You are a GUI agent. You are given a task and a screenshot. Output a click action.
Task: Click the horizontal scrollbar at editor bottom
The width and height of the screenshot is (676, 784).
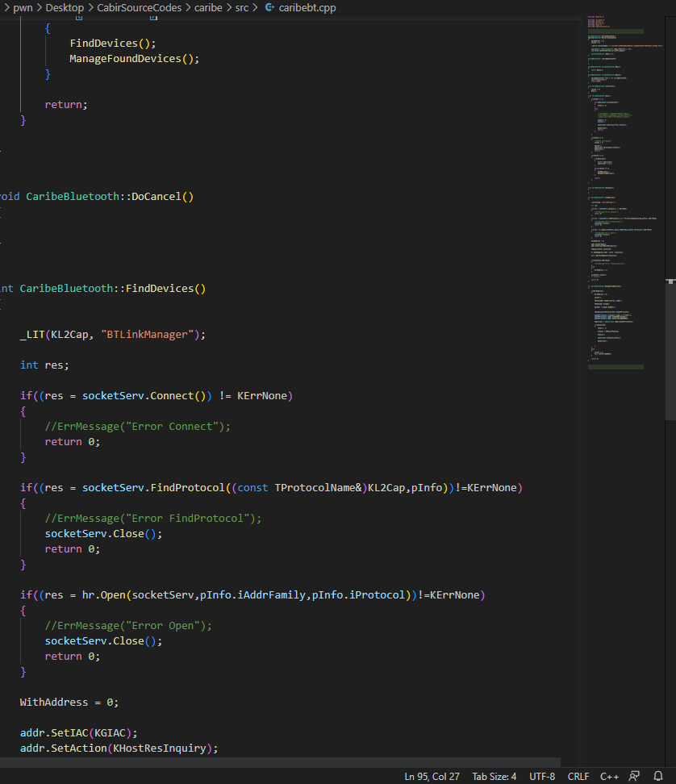pyautogui.click(x=280, y=762)
